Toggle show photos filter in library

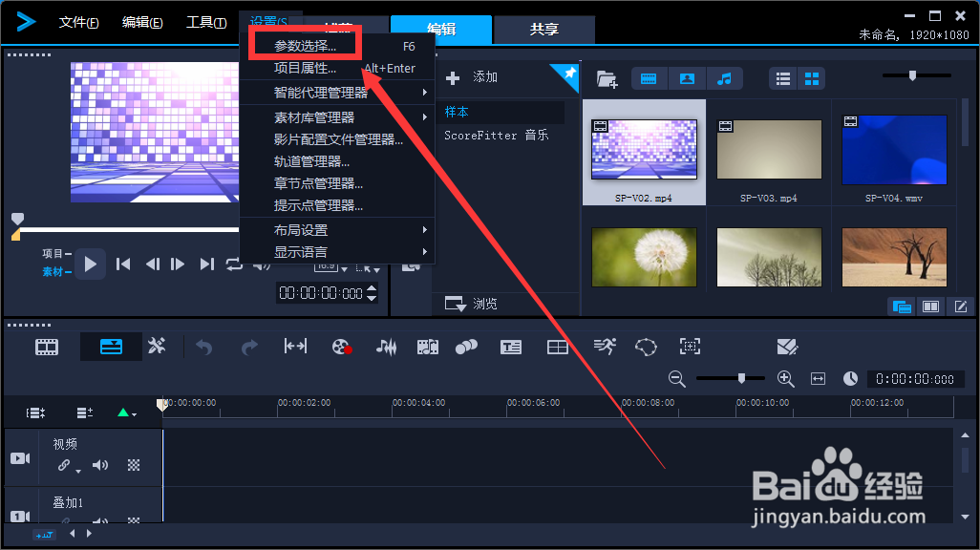pyautogui.click(x=687, y=78)
